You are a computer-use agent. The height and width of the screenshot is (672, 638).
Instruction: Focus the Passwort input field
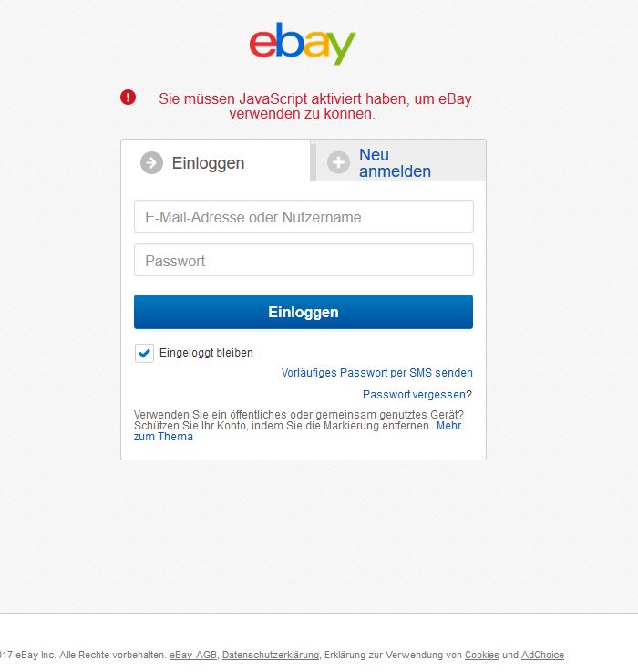[304, 260]
